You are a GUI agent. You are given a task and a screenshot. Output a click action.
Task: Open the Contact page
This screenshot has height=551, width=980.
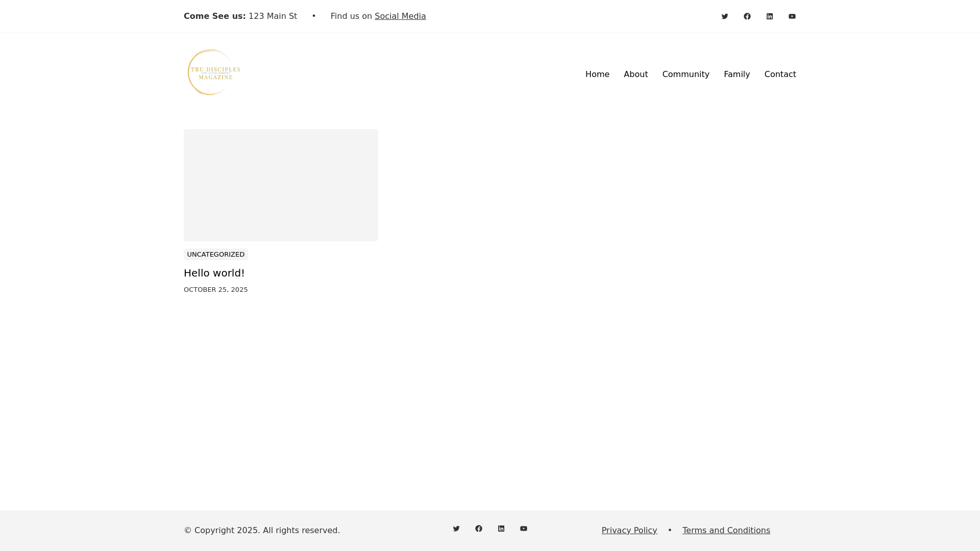pos(780,74)
